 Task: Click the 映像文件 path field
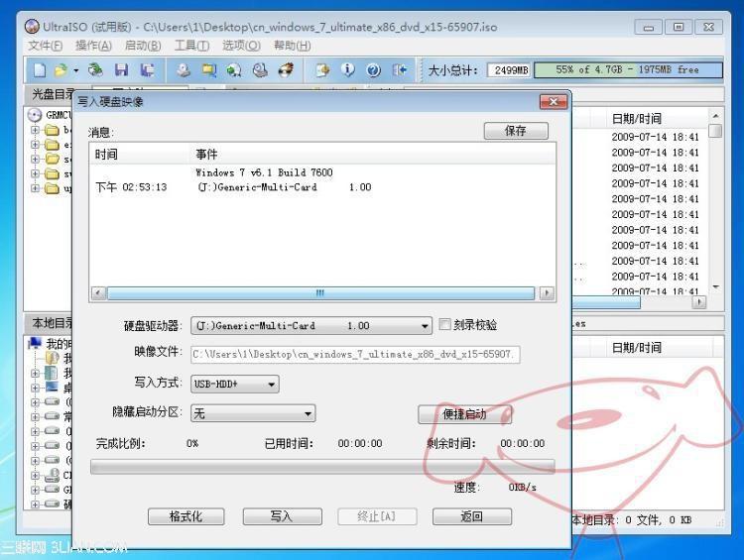(355, 354)
